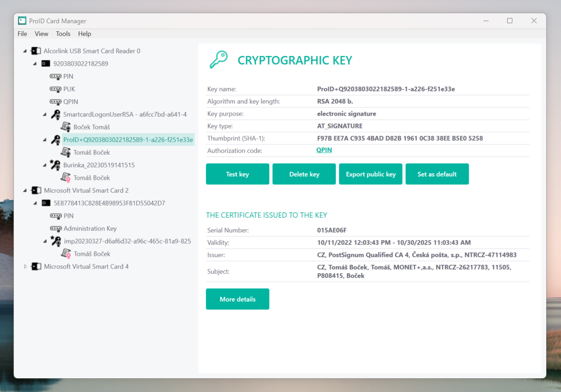
Task: Collapse the Alcorlink USB Smart Card Reader node
Action: click(25, 51)
